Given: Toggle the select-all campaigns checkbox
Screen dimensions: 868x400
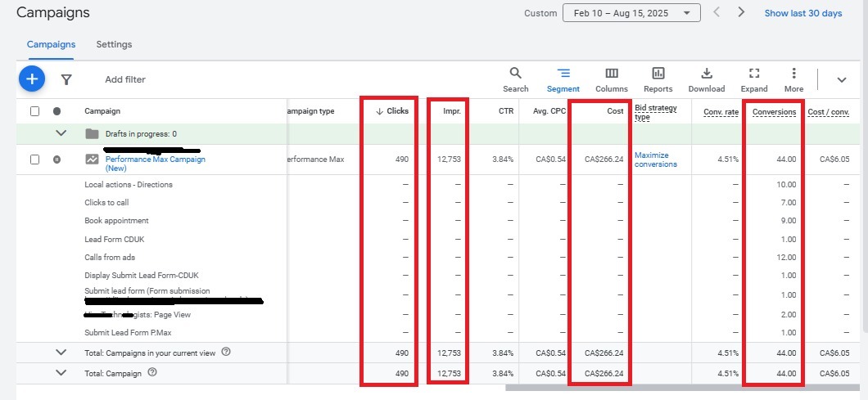Looking at the screenshot, I should point(34,111).
